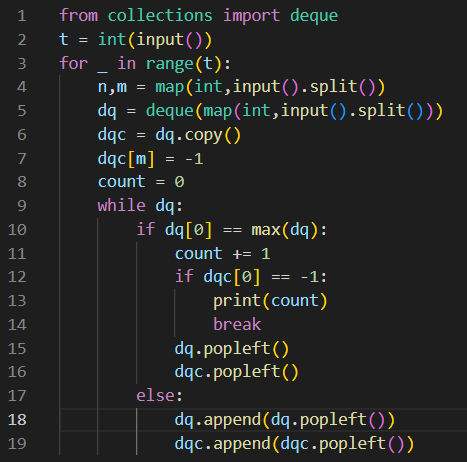467x462 pixels.
Task: Click 'range' in the for loop line
Action: point(170,64)
